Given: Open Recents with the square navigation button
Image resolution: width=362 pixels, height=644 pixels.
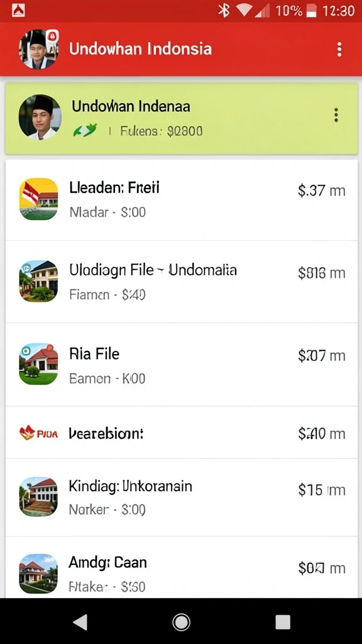Looking at the screenshot, I should [x=283, y=622].
